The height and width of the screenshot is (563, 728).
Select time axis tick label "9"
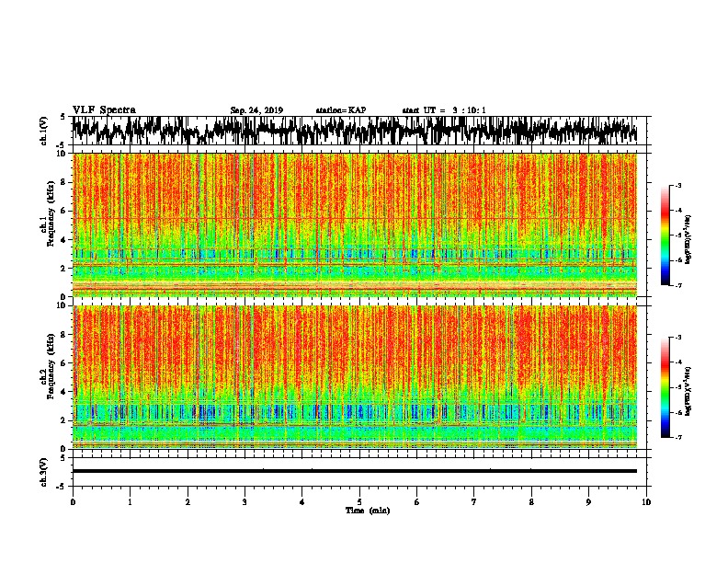(x=588, y=502)
